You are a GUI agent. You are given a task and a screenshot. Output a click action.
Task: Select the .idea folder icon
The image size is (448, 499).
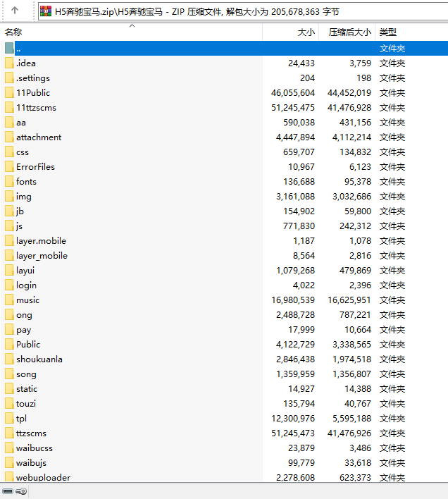[9, 63]
